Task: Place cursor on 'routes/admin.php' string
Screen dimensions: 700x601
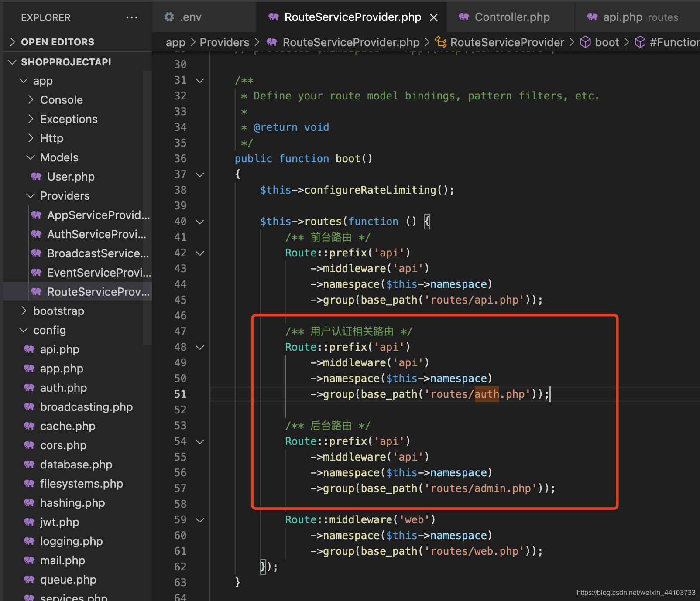Action: [x=480, y=488]
